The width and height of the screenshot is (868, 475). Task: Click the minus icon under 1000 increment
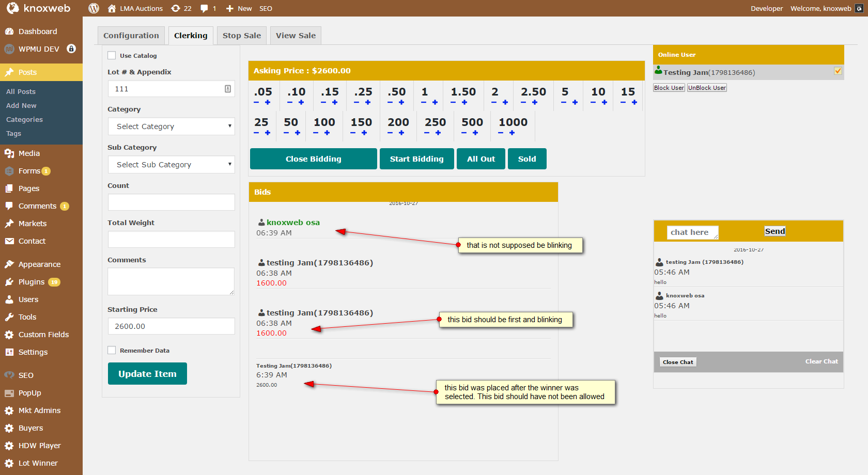tap(501, 133)
